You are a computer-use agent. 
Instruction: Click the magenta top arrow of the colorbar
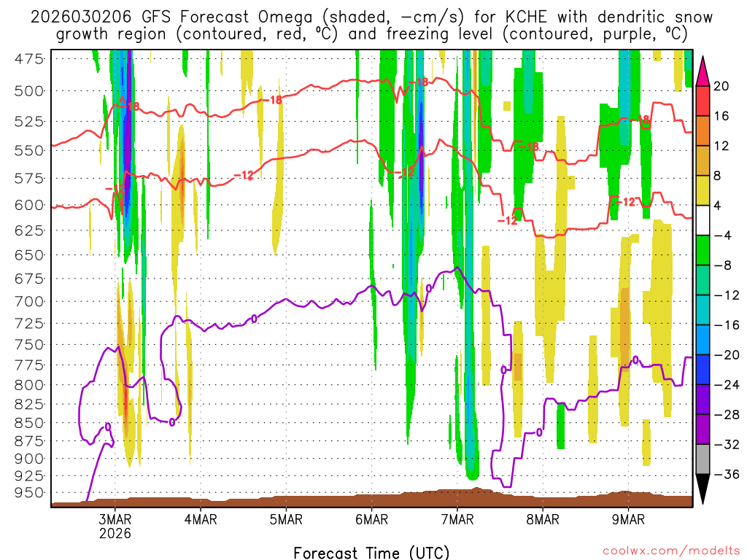pos(703,71)
